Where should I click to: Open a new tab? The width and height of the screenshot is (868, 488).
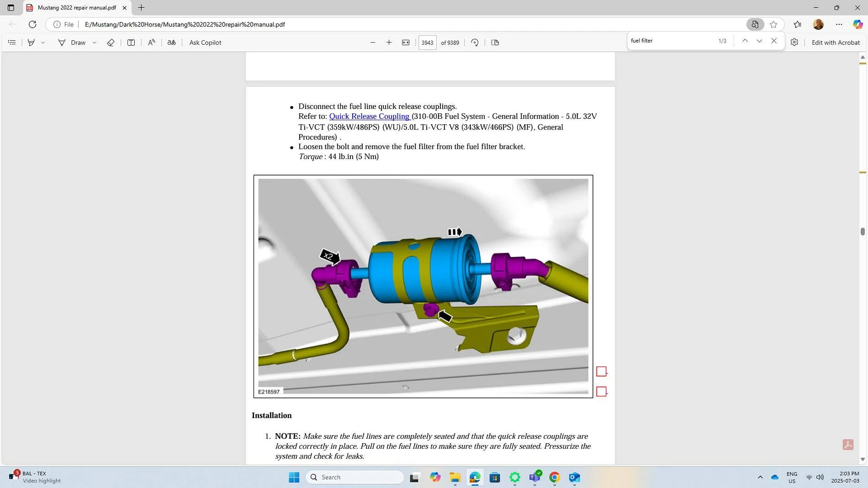tap(141, 8)
